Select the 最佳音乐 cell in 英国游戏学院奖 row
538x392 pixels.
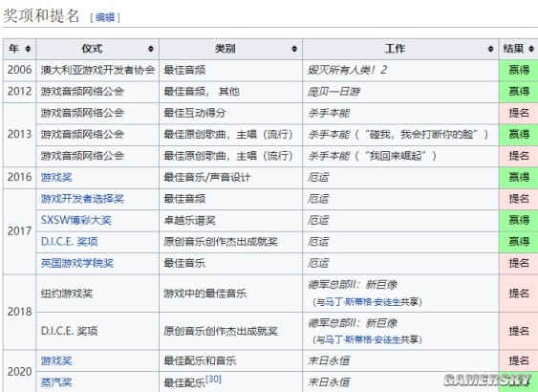pos(230,263)
